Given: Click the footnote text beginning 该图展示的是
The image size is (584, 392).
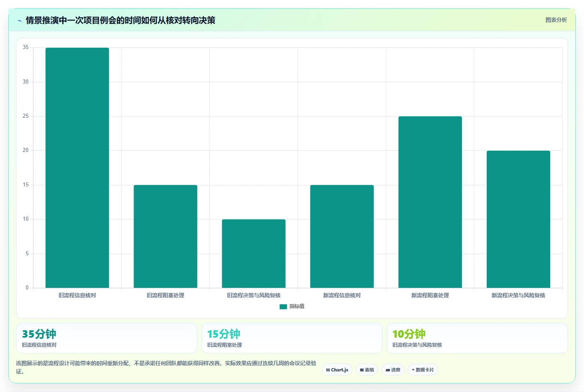Looking at the screenshot, I should tap(166, 367).
